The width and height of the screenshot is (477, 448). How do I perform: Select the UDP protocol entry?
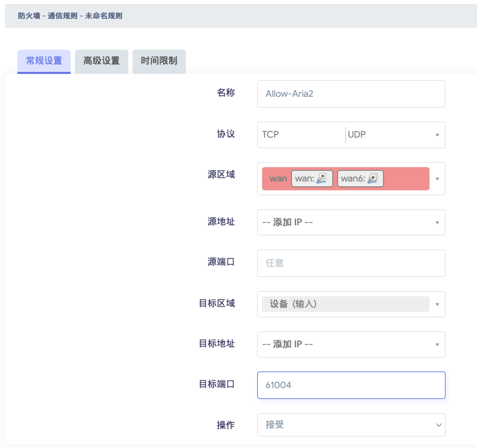pos(357,135)
